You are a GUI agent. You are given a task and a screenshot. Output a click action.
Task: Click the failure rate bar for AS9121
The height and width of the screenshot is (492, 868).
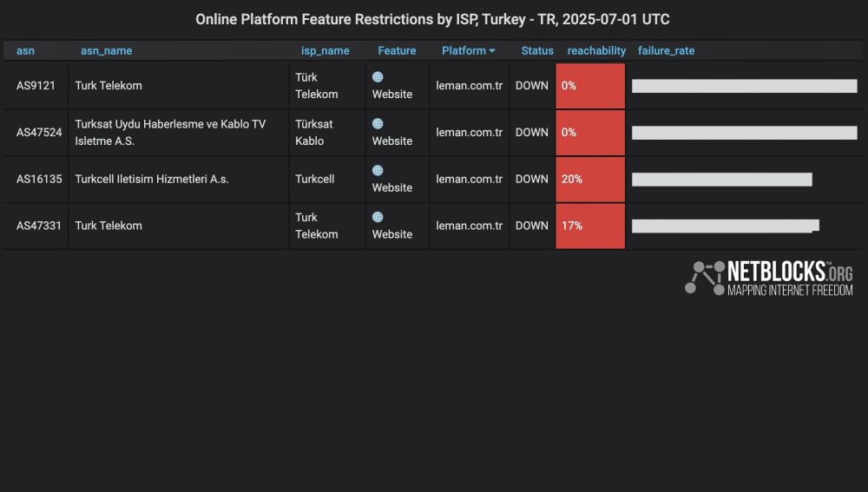click(x=745, y=86)
